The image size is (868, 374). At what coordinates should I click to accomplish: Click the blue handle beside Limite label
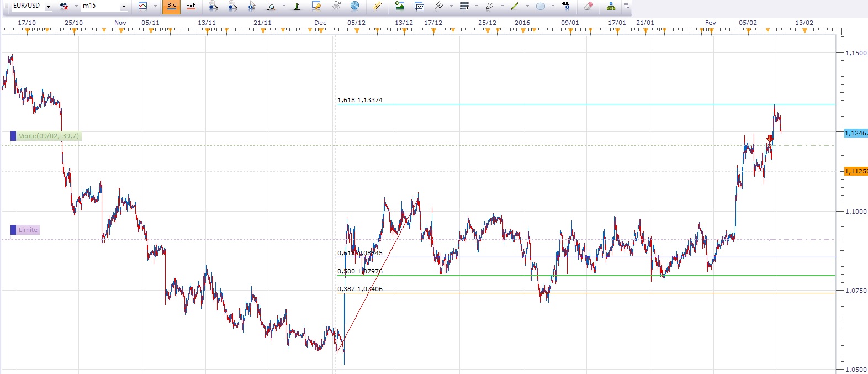pyautogui.click(x=13, y=230)
